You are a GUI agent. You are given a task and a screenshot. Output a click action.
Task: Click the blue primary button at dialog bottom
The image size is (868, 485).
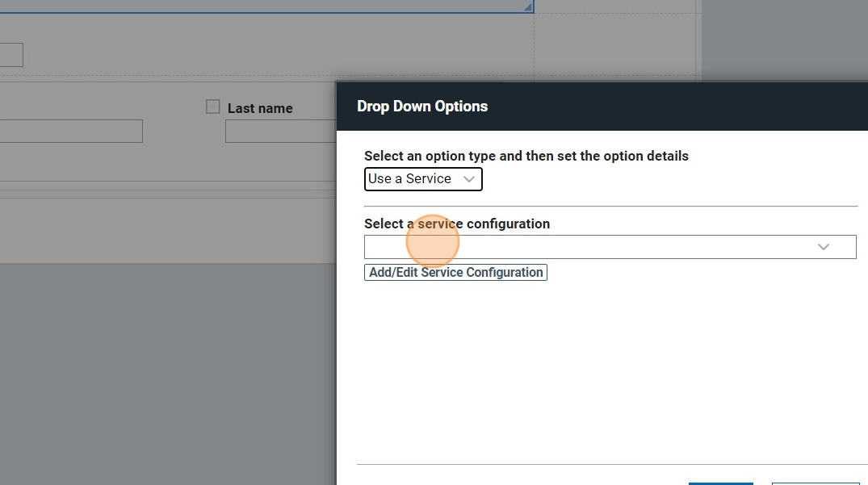[x=720, y=483]
